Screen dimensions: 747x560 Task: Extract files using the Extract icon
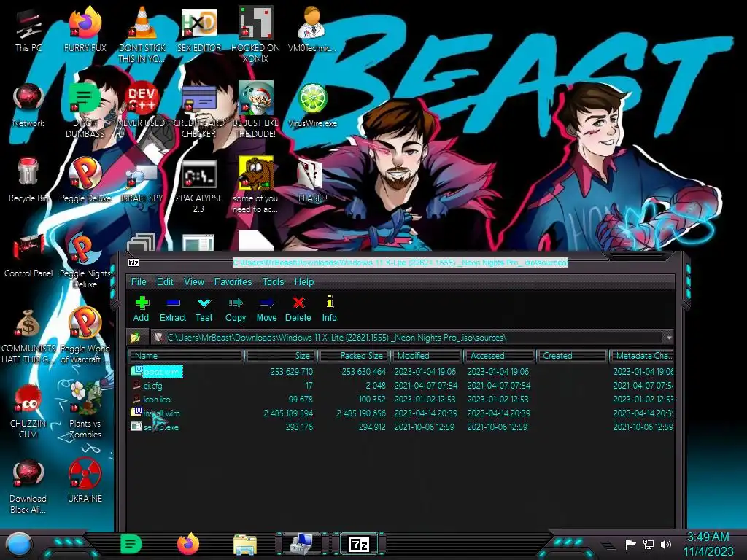(172, 308)
